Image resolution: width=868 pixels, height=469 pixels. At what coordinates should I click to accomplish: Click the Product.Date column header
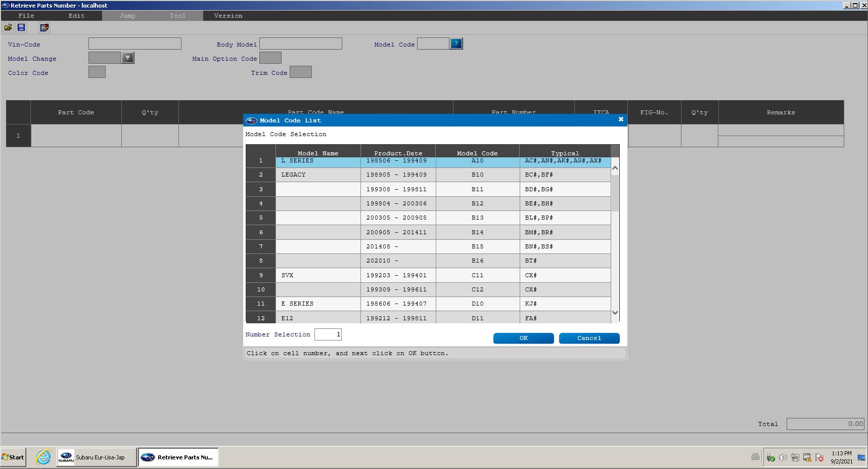tap(398, 151)
